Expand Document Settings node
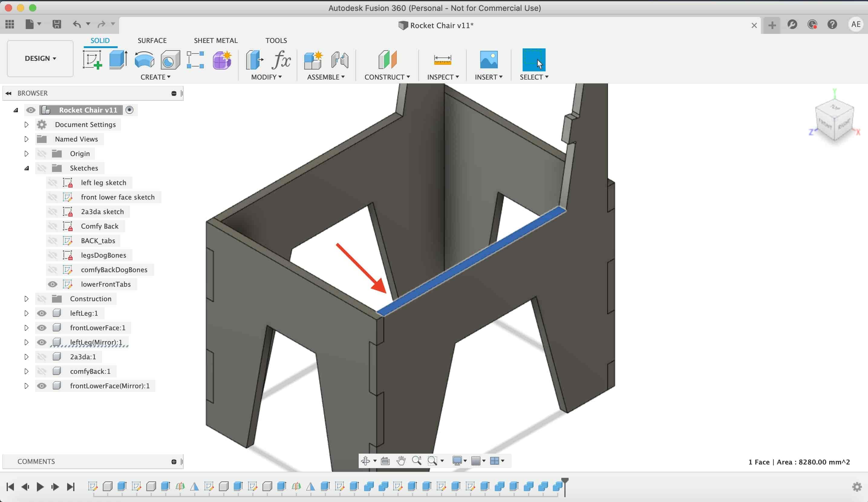This screenshot has height=502, width=868. [26, 125]
